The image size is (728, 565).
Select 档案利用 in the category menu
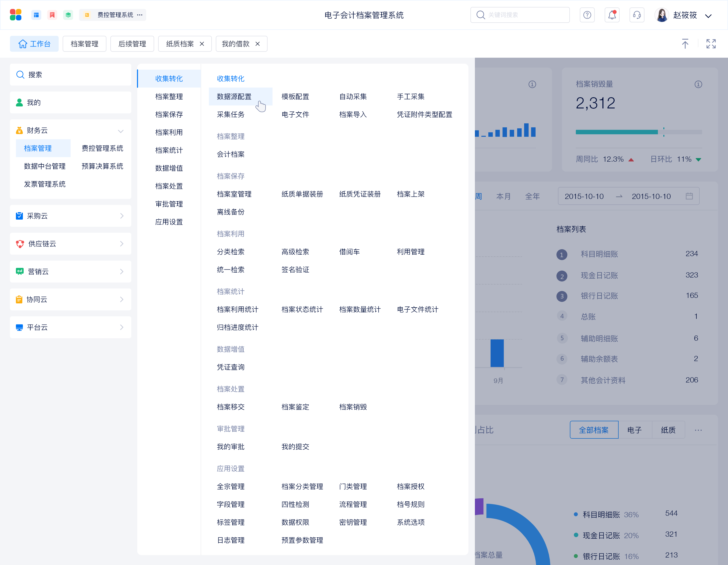(169, 132)
